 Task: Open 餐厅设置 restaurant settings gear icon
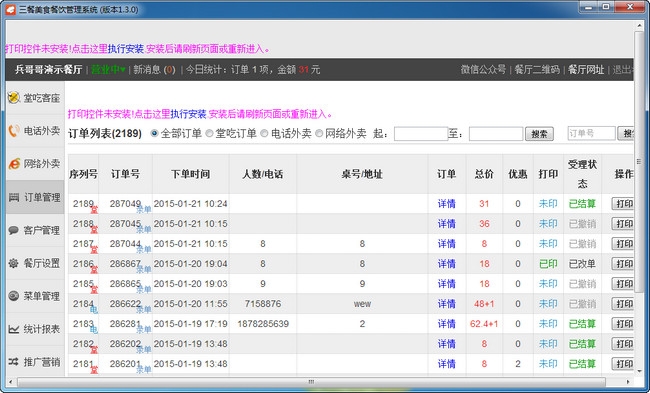pos(14,263)
